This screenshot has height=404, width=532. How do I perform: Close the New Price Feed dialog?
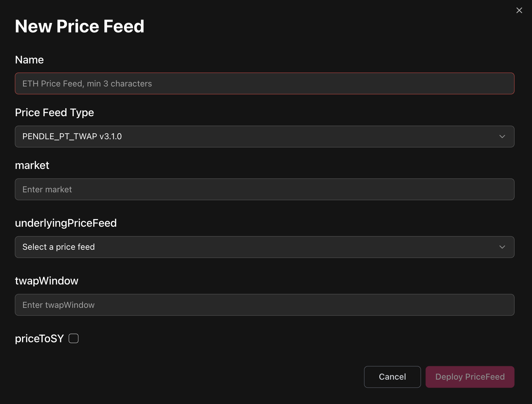(x=519, y=10)
